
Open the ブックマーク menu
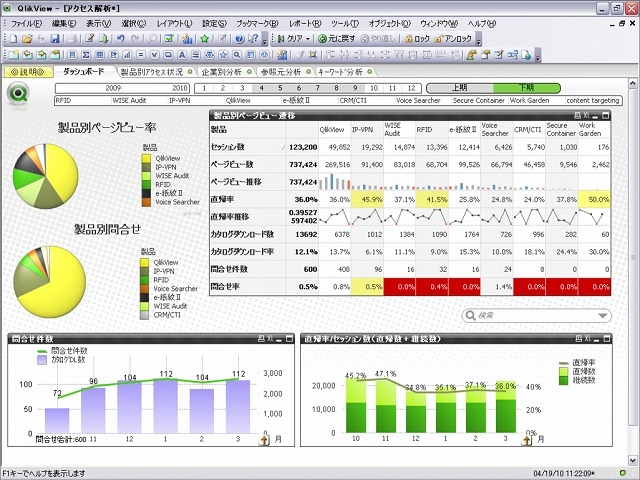click(257, 24)
